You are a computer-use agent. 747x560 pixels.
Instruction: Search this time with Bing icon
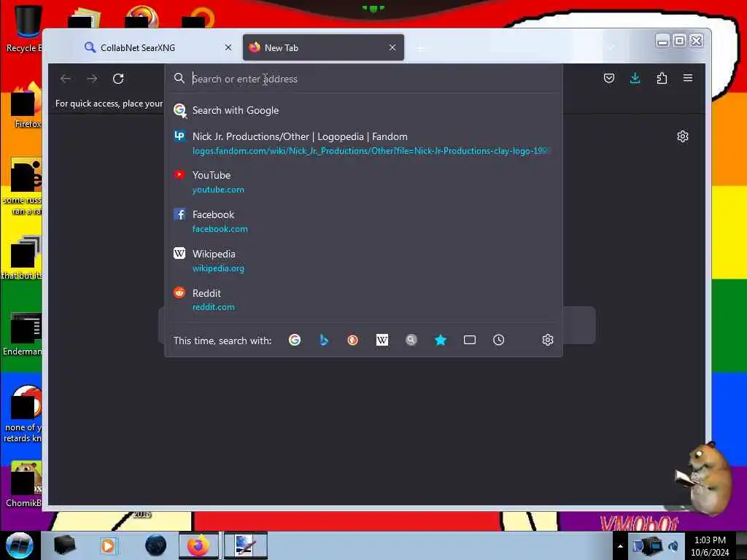click(x=324, y=340)
